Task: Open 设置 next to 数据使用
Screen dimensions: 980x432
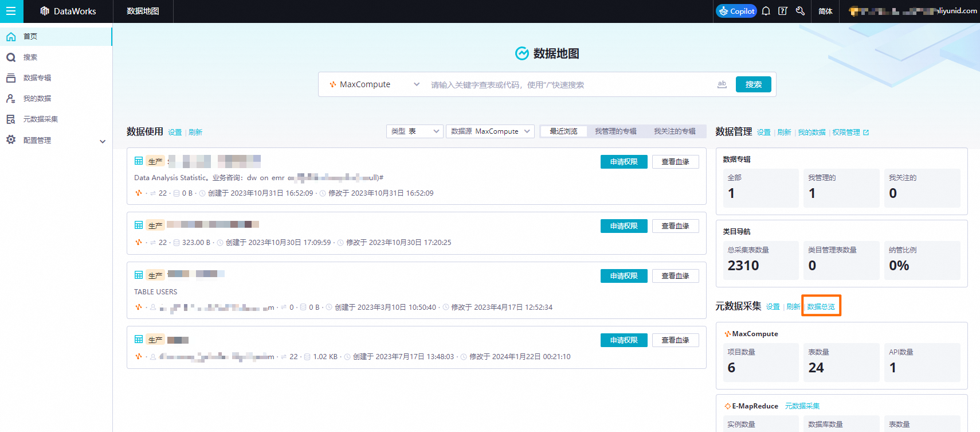Action: click(x=175, y=132)
